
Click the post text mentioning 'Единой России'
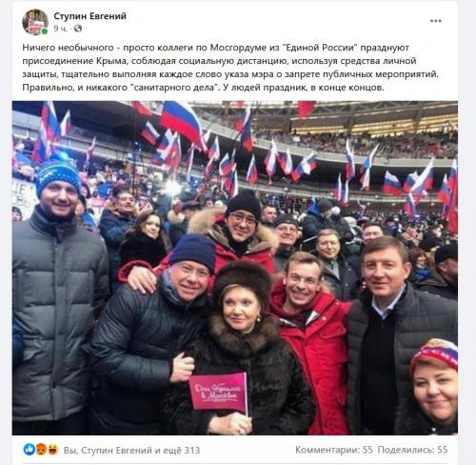coord(230,68)
